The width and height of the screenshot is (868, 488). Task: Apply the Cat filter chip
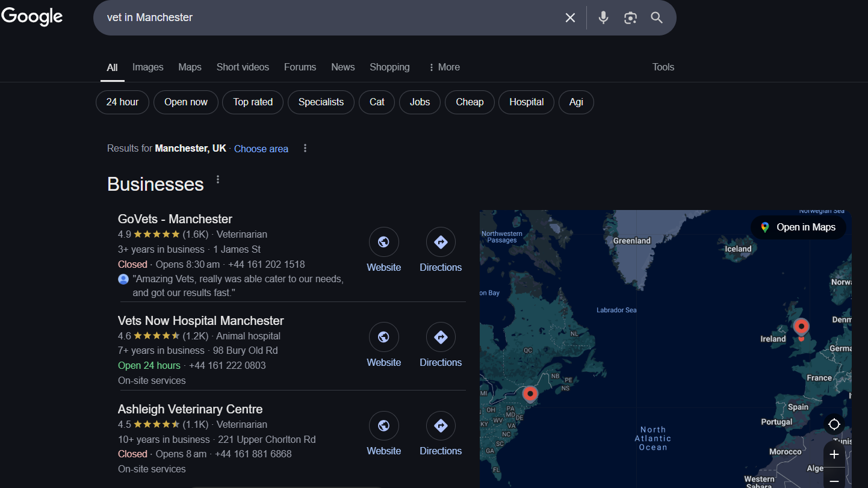click(377, 102)
